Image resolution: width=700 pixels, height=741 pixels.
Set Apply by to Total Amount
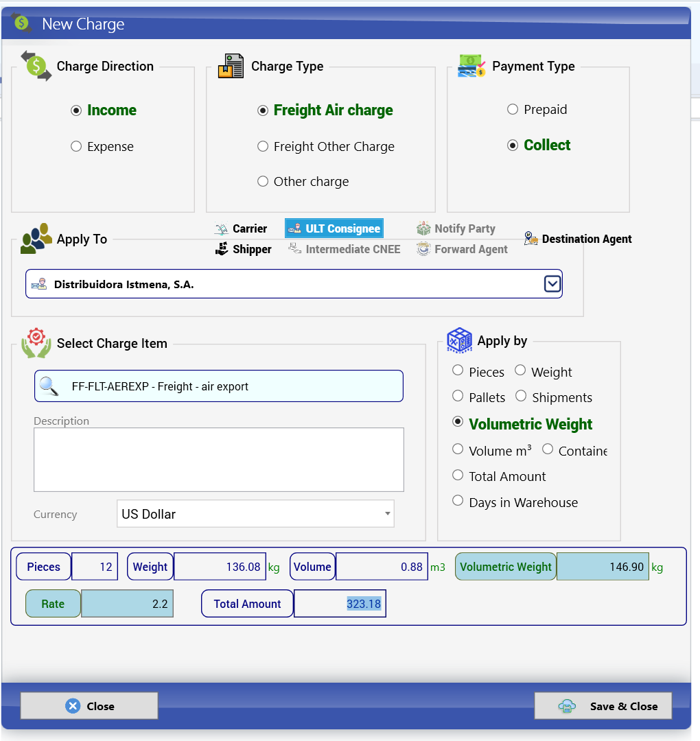point(458,475)
